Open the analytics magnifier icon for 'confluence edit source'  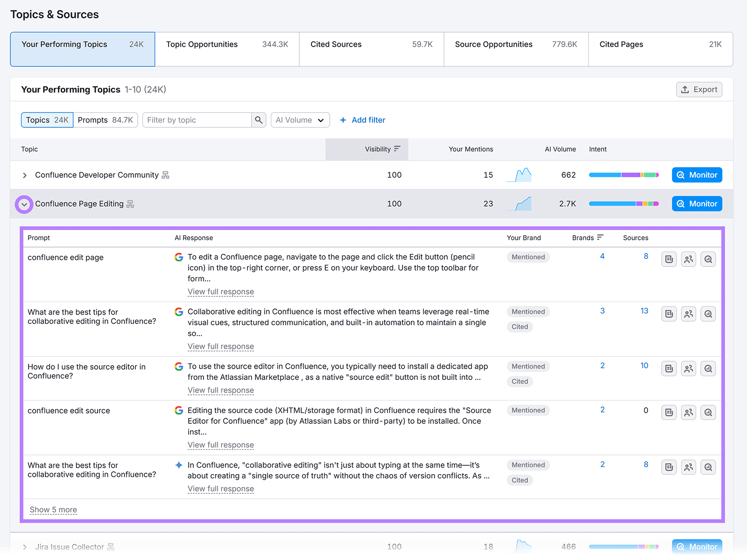(708, 412)
